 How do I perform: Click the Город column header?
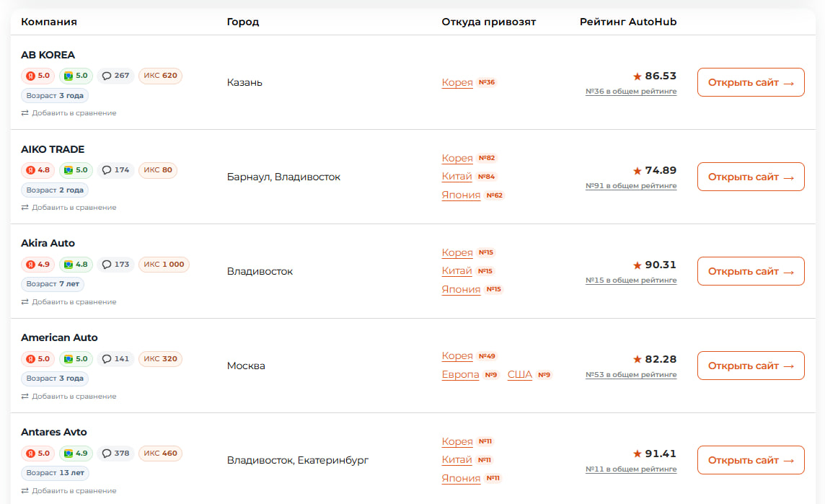(243, 22)
